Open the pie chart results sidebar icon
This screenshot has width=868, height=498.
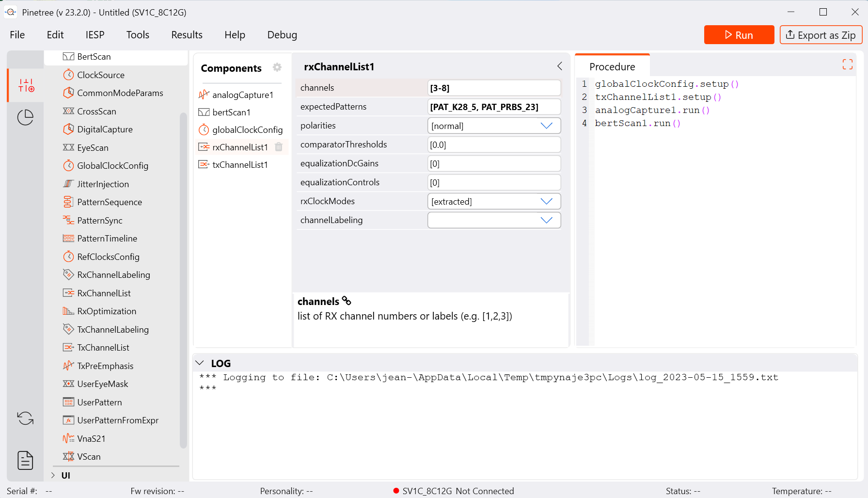pyautogui.click(x=25, y=117)
